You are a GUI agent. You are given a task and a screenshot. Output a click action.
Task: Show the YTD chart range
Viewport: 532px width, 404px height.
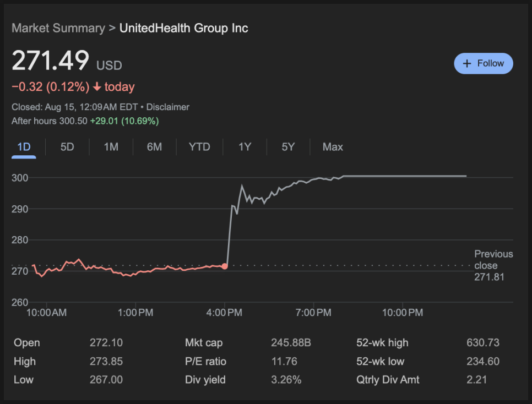click(x=199, y=147)
